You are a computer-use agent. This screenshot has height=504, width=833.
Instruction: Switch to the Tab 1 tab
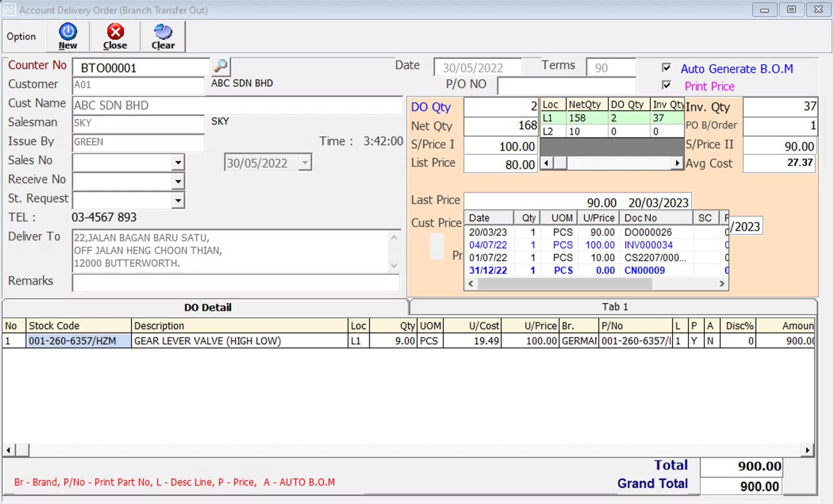tap(614, 307)
